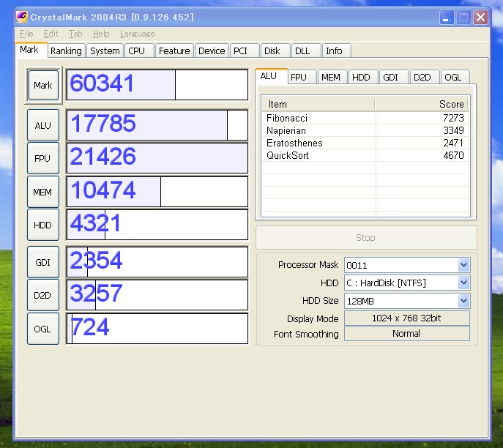Start the GDI benchmark button

[x=43, y=262]
